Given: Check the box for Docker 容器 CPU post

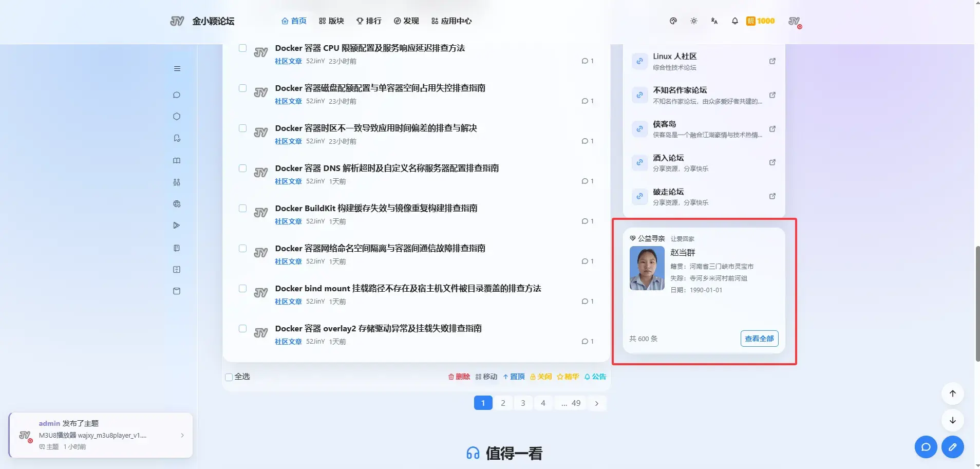Looking at the screenshot, I should point(242,48).
